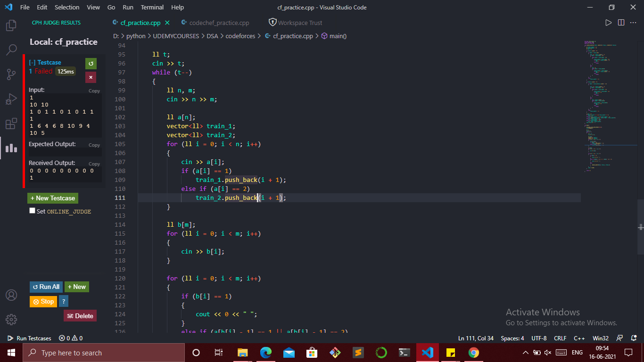This screenshot has height=362, width=644.
Task: Change the C++ language mode selector
Action: [x=579, y=338]
